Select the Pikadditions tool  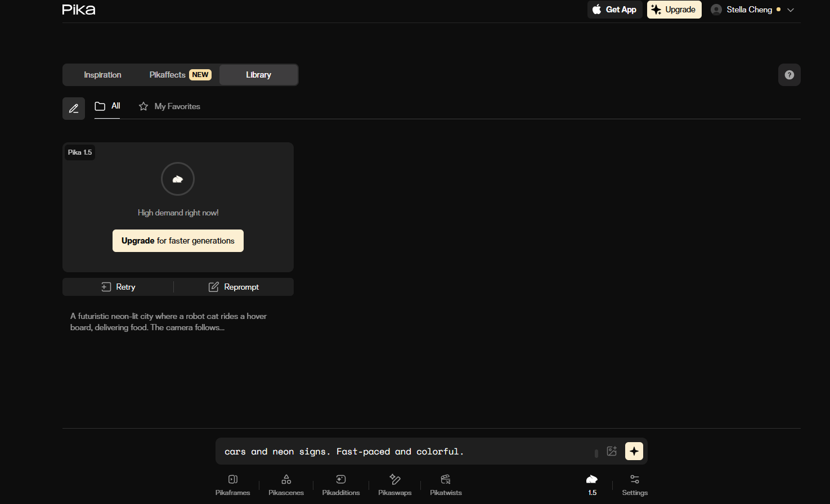point(340,485)
